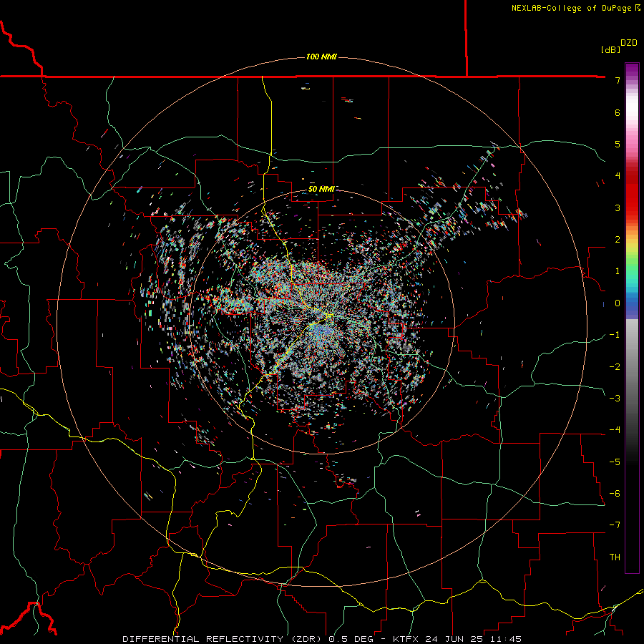Click the -6 value on color scale
Viewport: 644px width, 644px height.
coord(615,494)
